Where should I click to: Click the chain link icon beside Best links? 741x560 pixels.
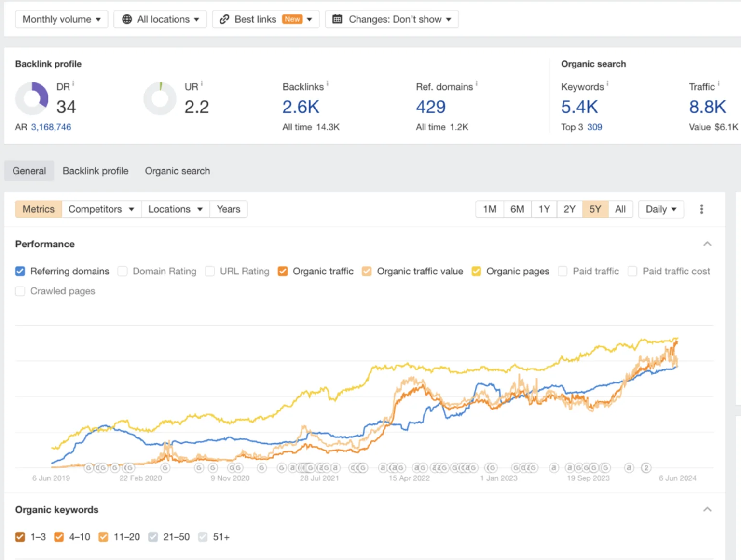224,19
